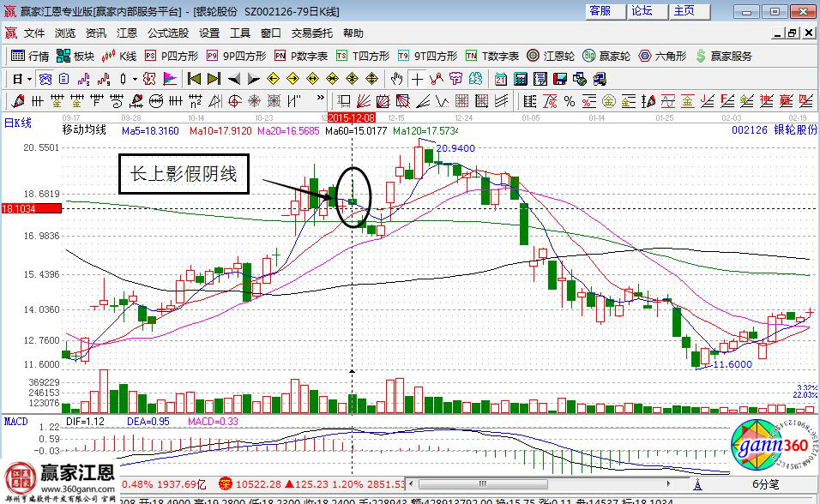820x504 pixels.
Task: Open the 公式选股 menu
Action: coord(167,33)
